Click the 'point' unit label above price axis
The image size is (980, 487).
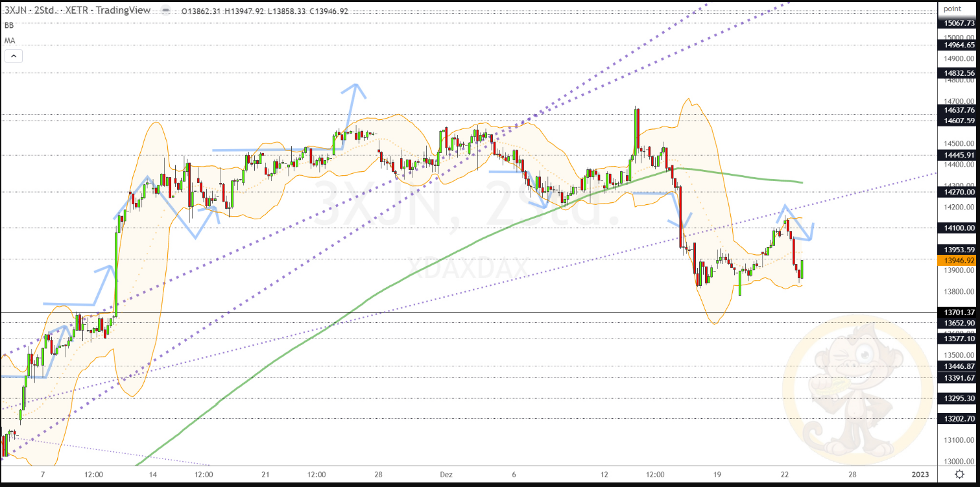coord(951,8)
